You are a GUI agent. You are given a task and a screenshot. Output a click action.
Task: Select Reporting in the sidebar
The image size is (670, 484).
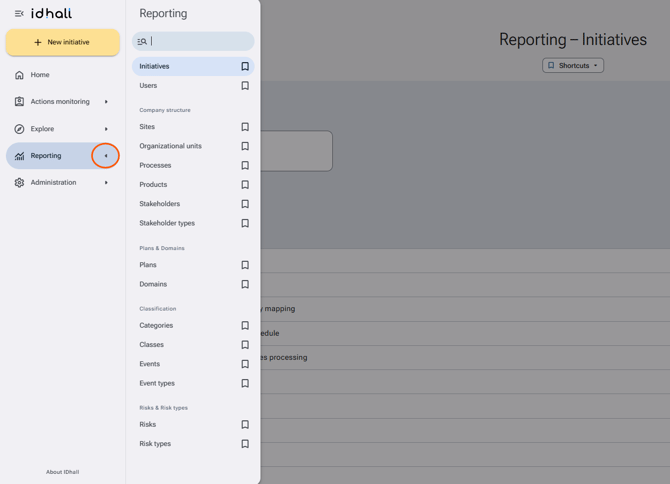click(x=63, y=156)
